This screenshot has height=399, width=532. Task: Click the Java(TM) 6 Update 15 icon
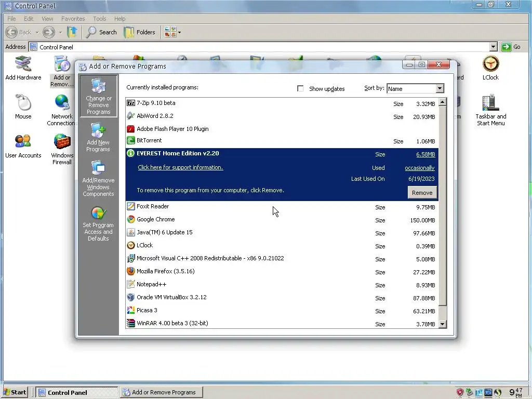pos(130,232)
